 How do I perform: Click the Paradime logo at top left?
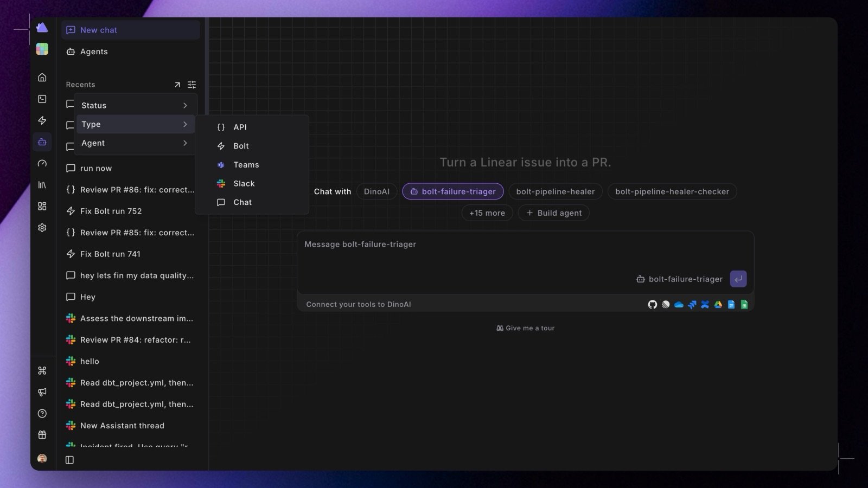pos(42,28)
